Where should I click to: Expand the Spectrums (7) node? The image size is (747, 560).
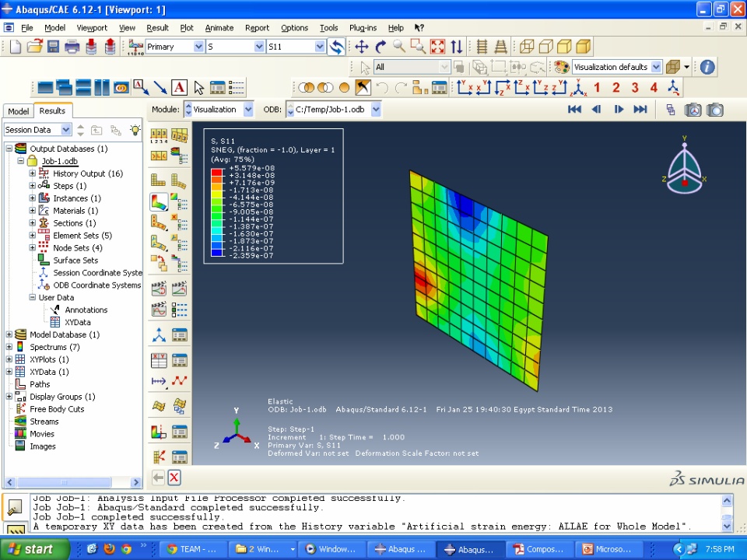(9, 347)
